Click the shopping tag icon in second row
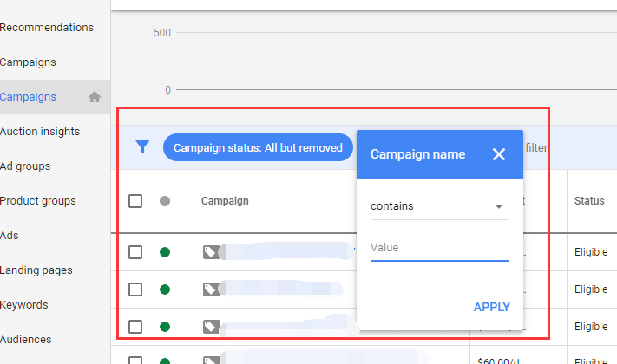Viewport: 617px width, 364px height. pyautogui.click(x=211, y=289)
